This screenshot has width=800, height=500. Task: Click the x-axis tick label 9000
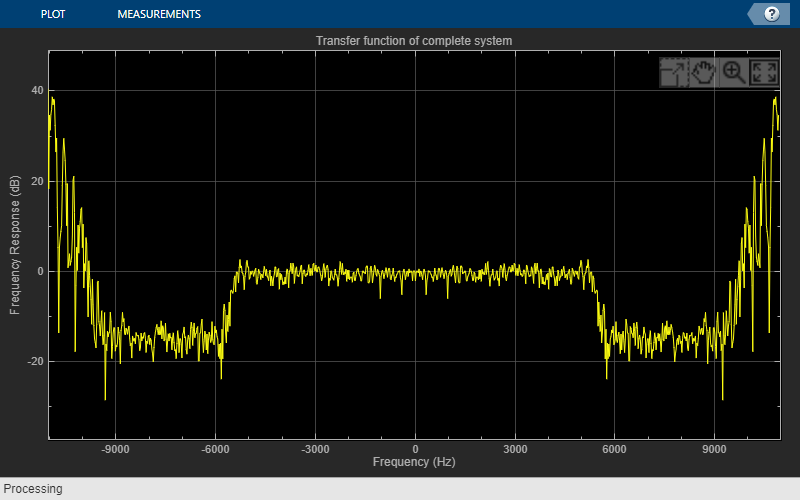pyautogui.click(x=714, y=449)
